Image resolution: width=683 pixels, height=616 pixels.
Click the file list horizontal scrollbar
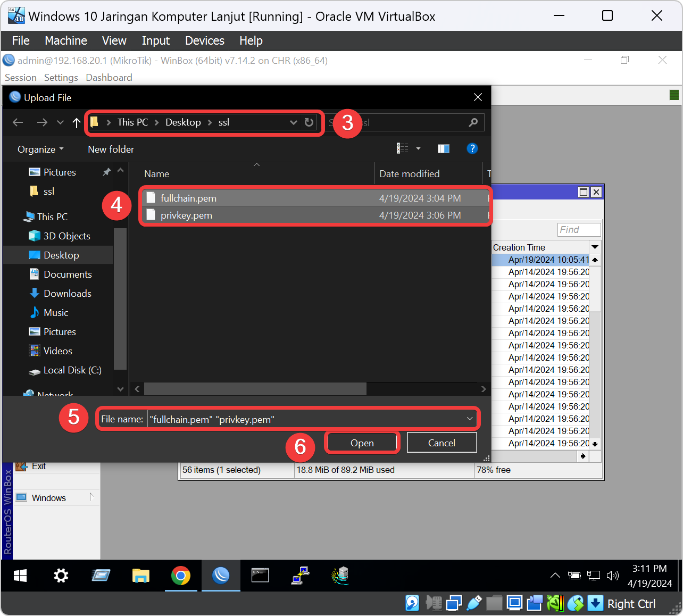[255, 389]
